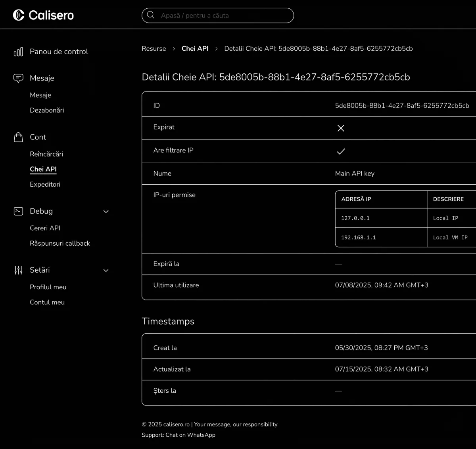Click the ID value 5de8005b-88b1-4e27-8af5-6255772cb5cb
This screenshot has height=449, width=476.
402,105
